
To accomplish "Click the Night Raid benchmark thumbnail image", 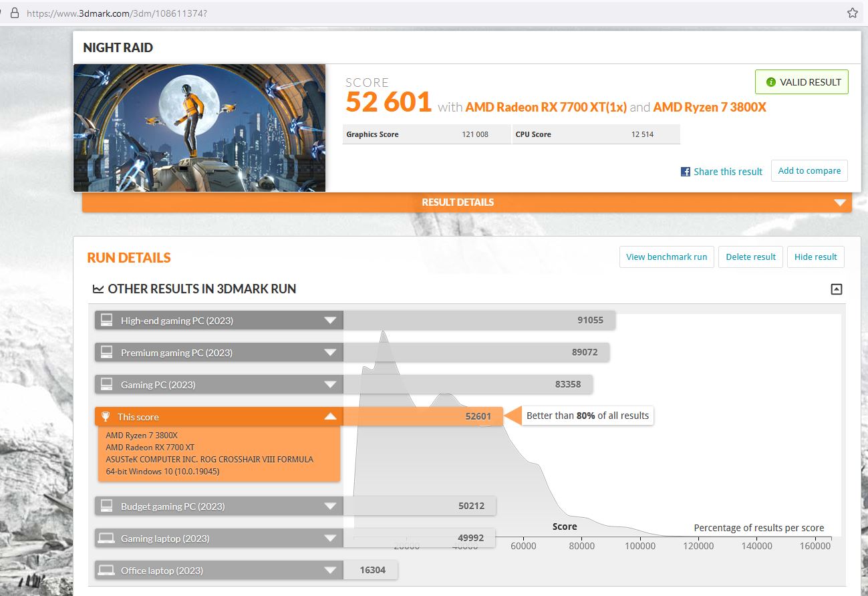I will 199,128.
